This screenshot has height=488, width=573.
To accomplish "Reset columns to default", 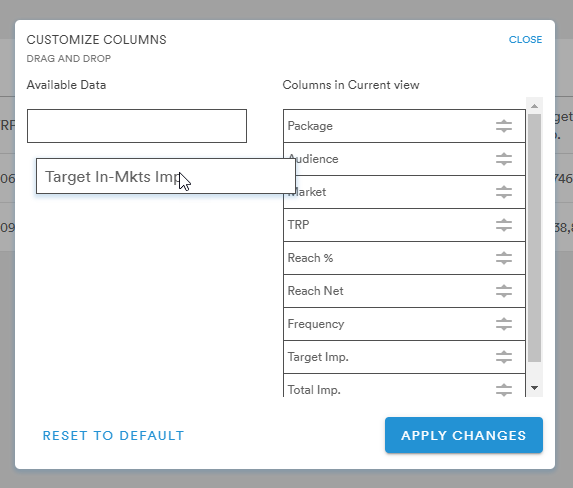I will (113, 435).
